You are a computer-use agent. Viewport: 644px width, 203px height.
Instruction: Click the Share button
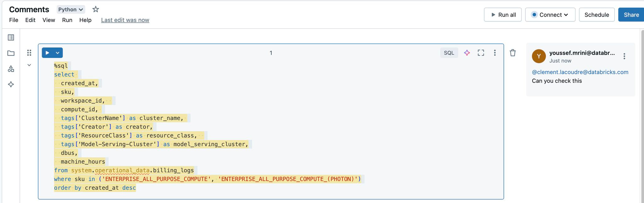tap(631, 15)
